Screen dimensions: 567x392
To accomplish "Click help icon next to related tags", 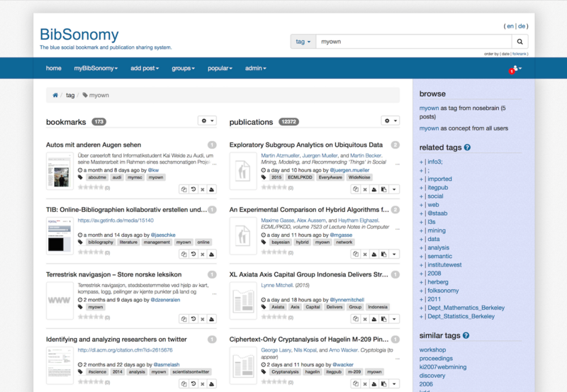I will coord(467,147).
